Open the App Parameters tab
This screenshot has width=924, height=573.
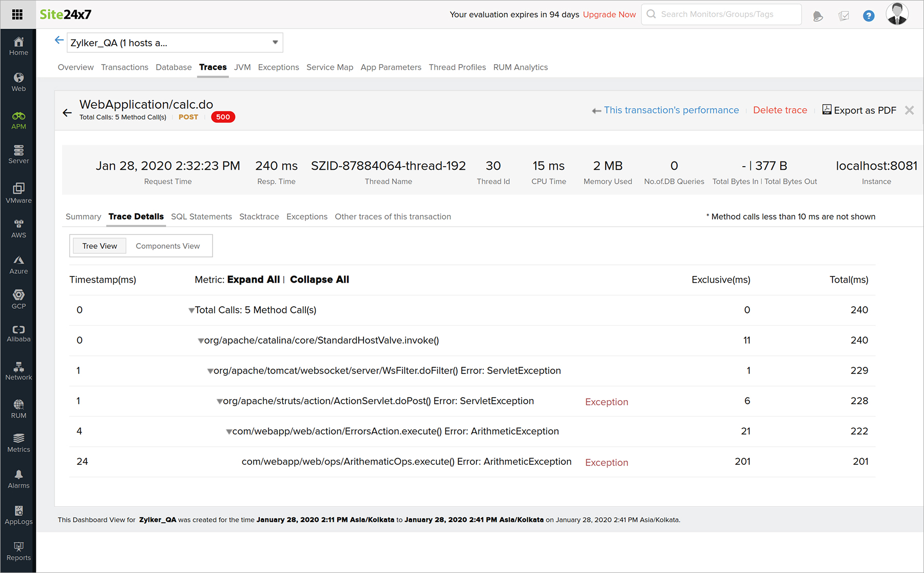pyautogui.click(x=391, y=67)
